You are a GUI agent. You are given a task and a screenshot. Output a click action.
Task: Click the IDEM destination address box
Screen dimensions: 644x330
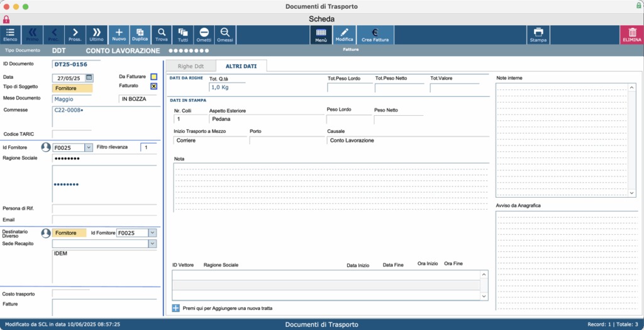[105, 266]
